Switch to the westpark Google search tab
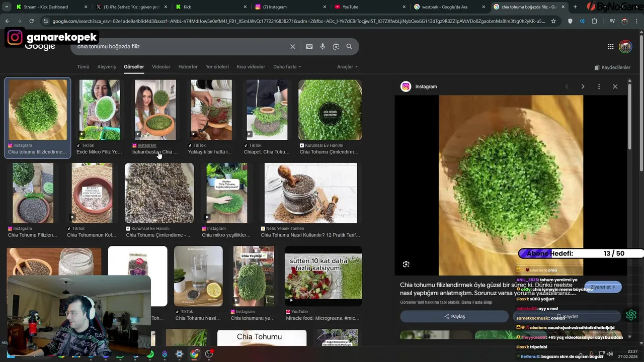The height and width of the screenshot is (362, 644). click(x=449, y=7)
